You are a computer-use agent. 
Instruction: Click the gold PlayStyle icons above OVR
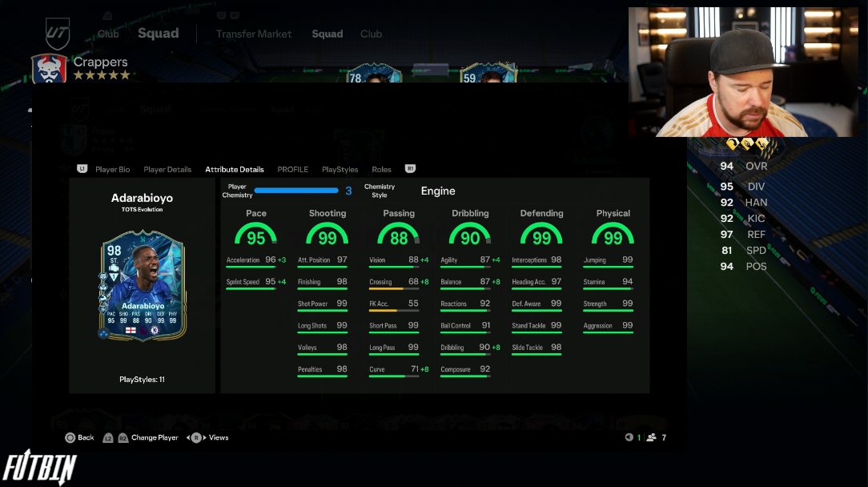(747, 145)
